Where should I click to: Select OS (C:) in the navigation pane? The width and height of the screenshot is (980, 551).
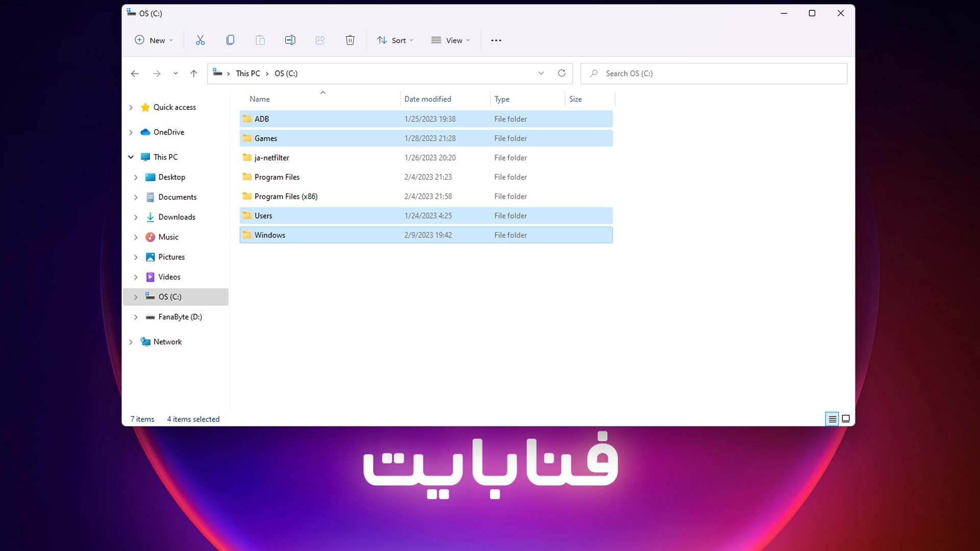(176, 297)
